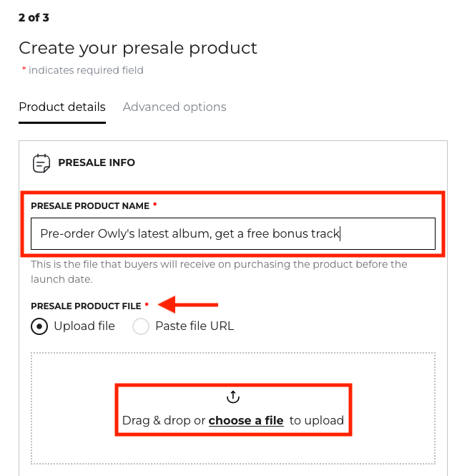The width and height of the screenshot is (462, 476).
Task: Click the Presale Info notepad icon
Action: [42, 163]
